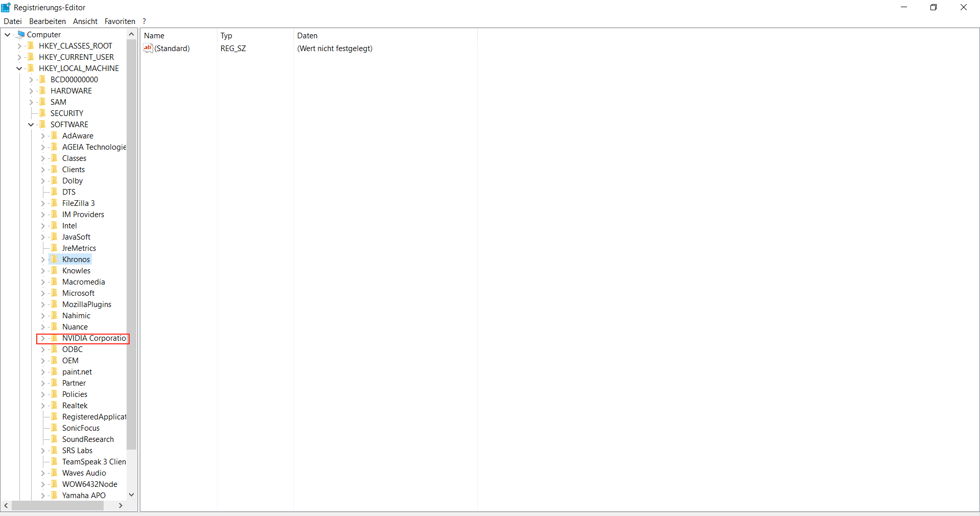
Task: Click the (Standard) string value icon
Action: [x=148, y=49]
